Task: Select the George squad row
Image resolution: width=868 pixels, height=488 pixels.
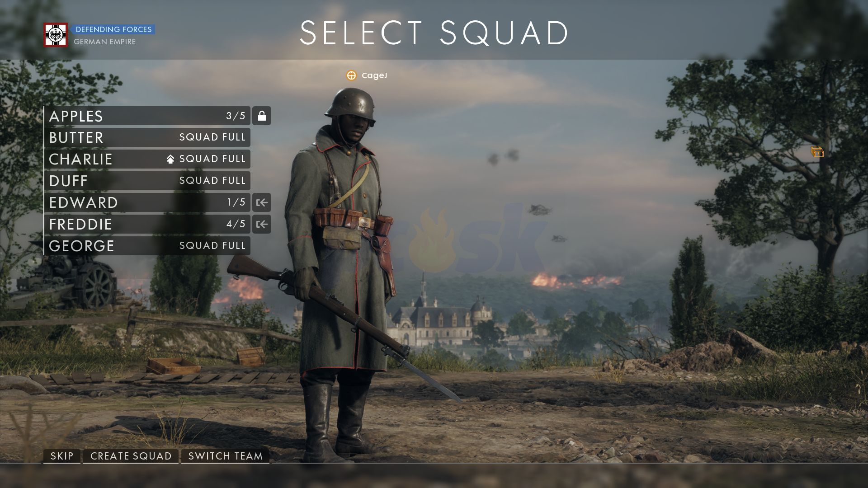Action: [x=147, y=246]
